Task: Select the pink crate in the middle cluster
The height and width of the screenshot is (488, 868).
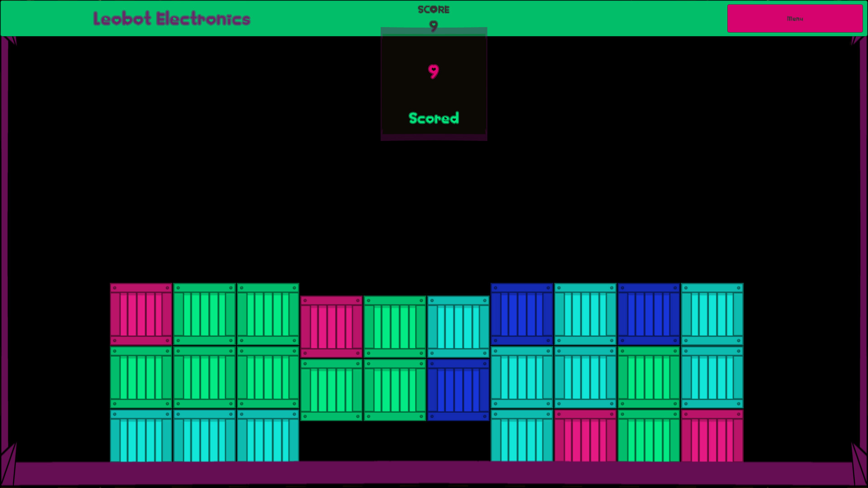Action: pos(331,325)
